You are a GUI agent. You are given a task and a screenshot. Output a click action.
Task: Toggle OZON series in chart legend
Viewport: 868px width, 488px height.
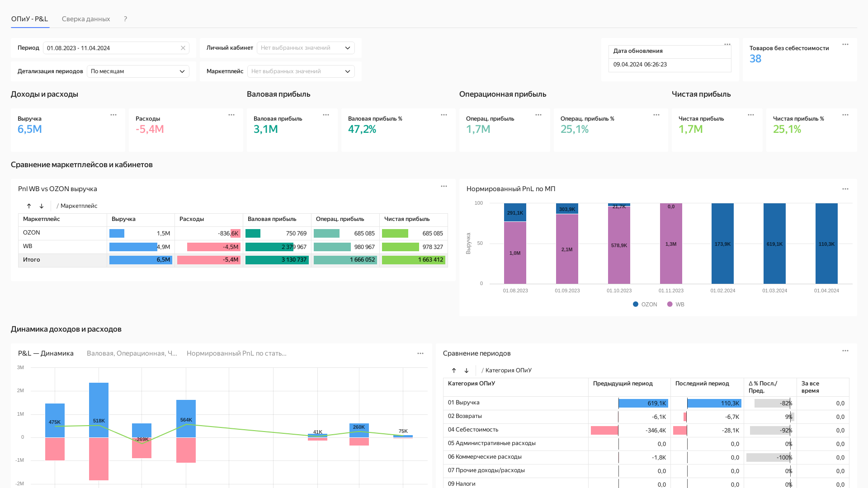click(645, 305)
